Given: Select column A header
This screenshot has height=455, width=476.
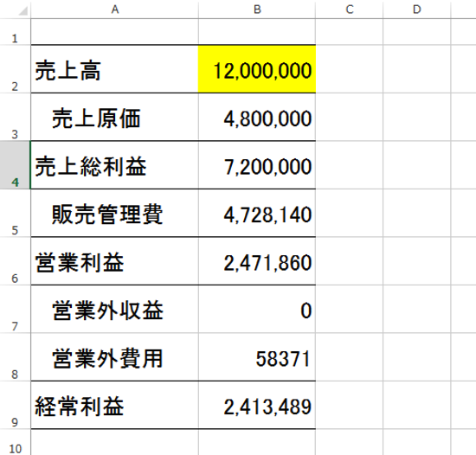Looking at the screenshot, I should pos(114,10).
